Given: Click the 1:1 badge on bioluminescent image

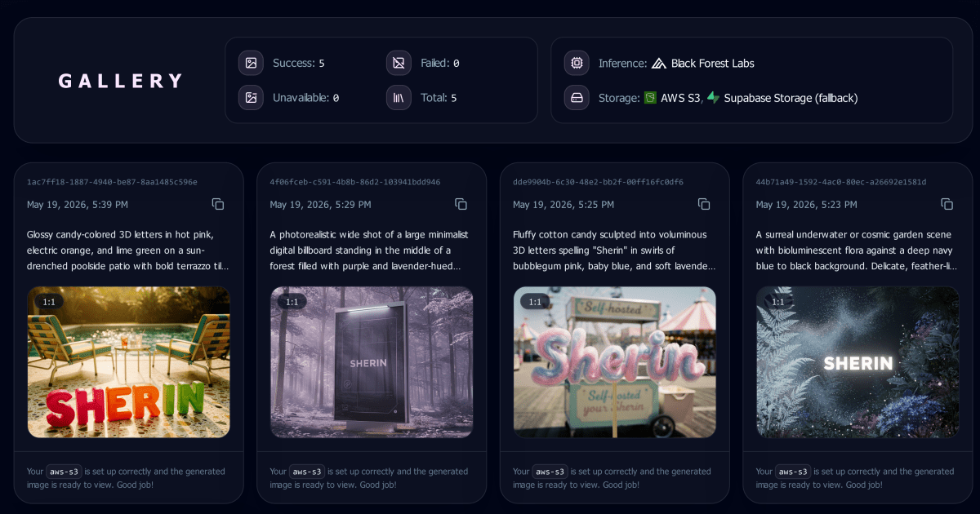Looking at the screenshot, I should coord(777,302).
